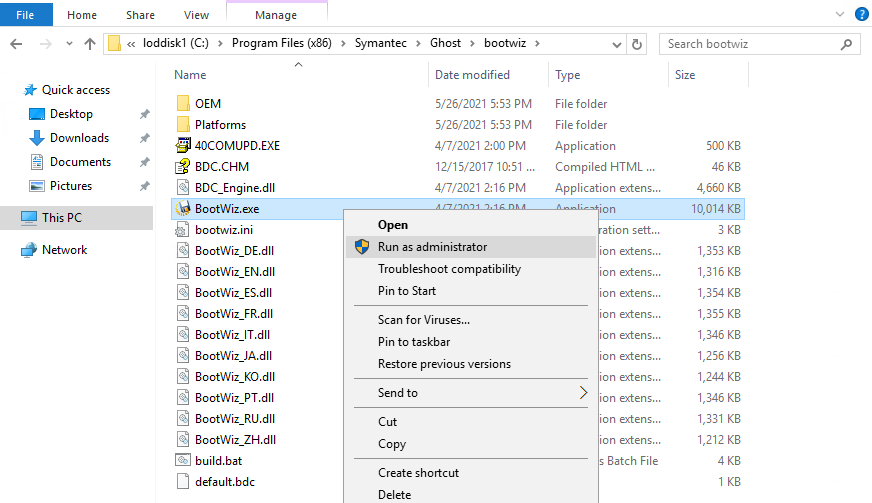The image size is (872, 503).
Task: Open the File tab
Action: [26, 15]
